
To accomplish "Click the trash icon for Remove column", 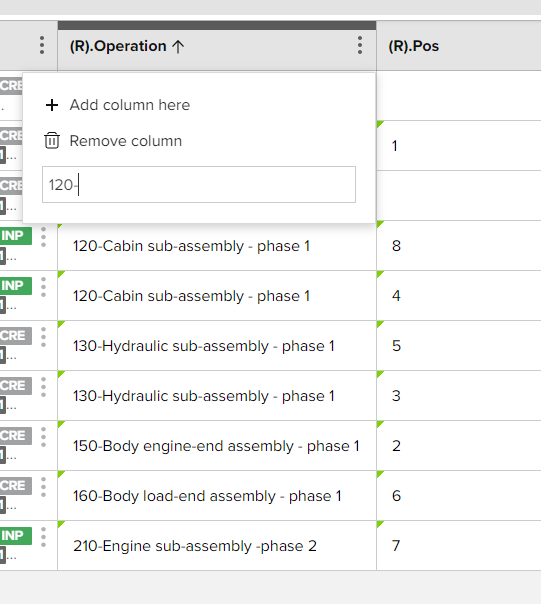I will pyautogui.click(x=52, y=141).
